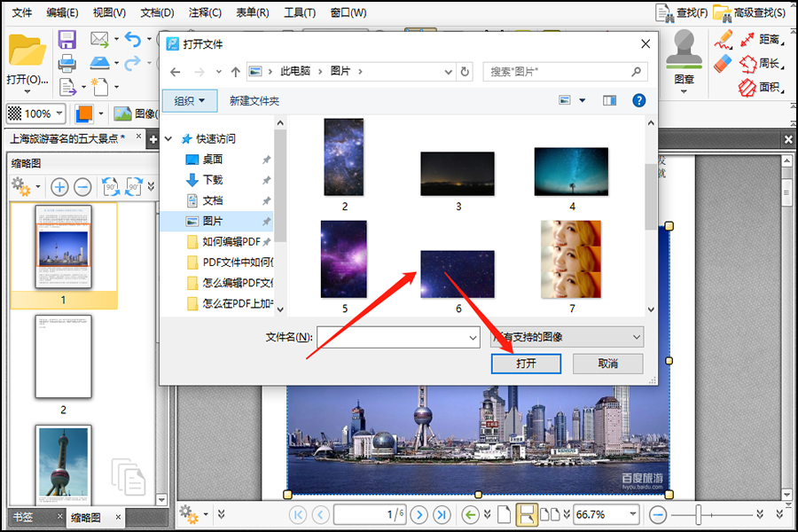Click the Print icon in the main toolbar

(x=67, y=64)
